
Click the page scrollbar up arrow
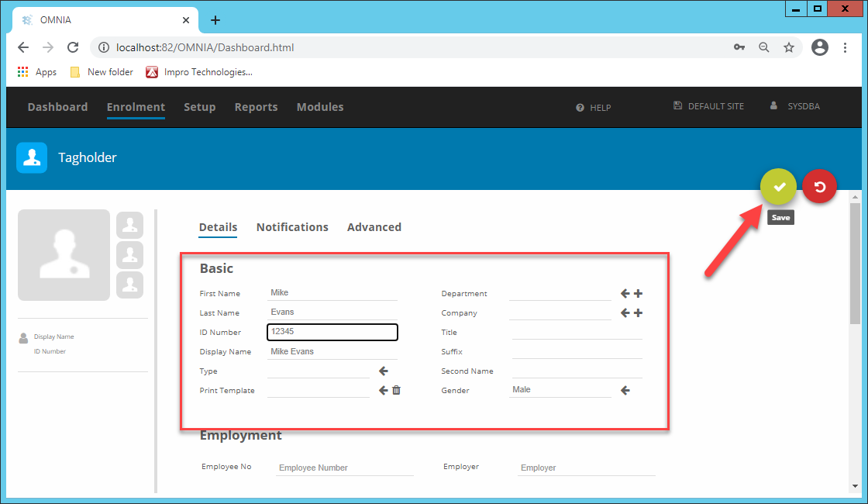pyautogui.click(x=856, y=197)
